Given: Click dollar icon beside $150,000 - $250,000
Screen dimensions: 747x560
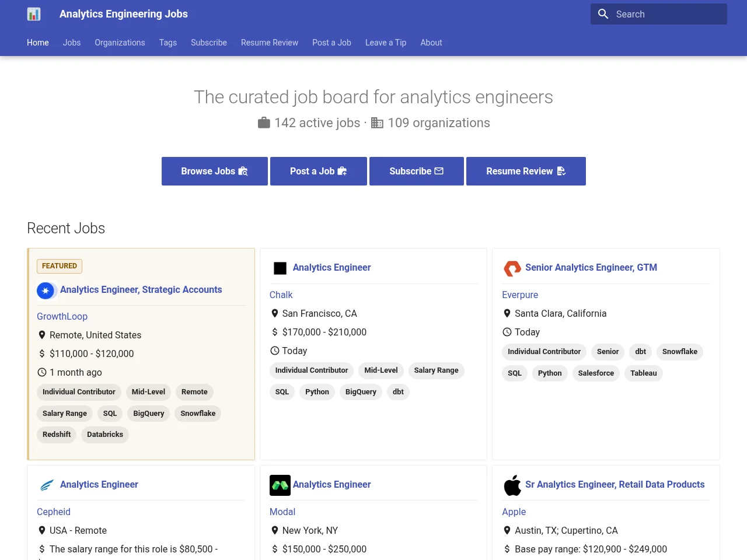Looking at the screenshot, I should (275, 549).
